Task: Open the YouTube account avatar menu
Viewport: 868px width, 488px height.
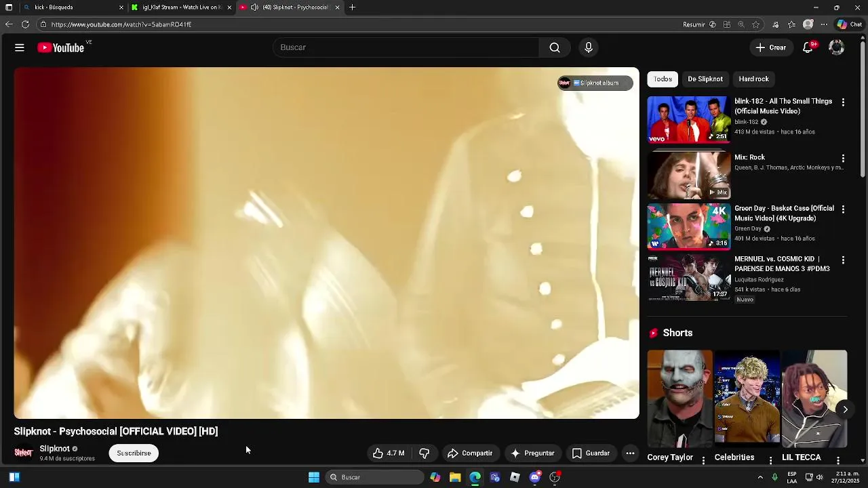Action: (837, 47)
